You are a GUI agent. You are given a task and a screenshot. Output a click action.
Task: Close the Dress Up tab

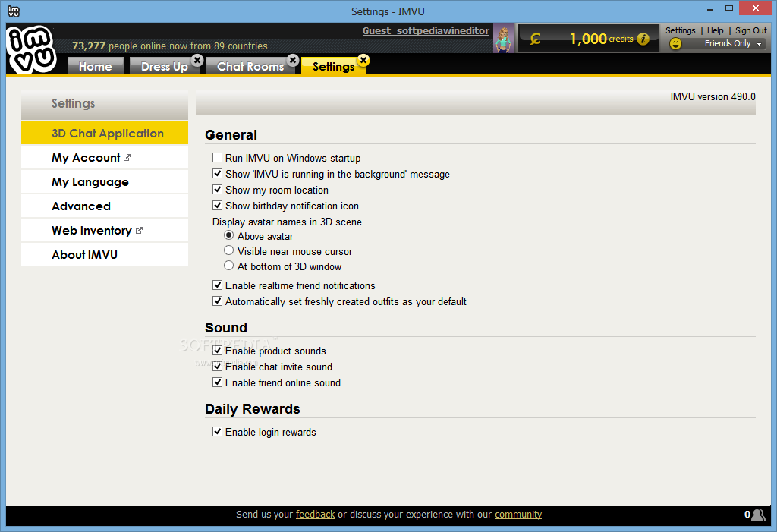pyautogui.click(x=197, y=60)
